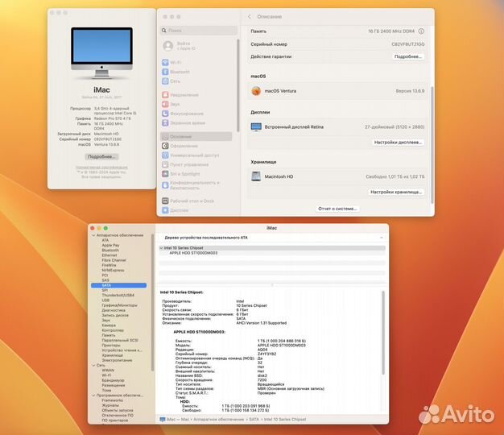Screen dimensions: 504x435
Task: Select Thunderbolt/USB4 in the hardware tree
Action: (x=118, y=295)
